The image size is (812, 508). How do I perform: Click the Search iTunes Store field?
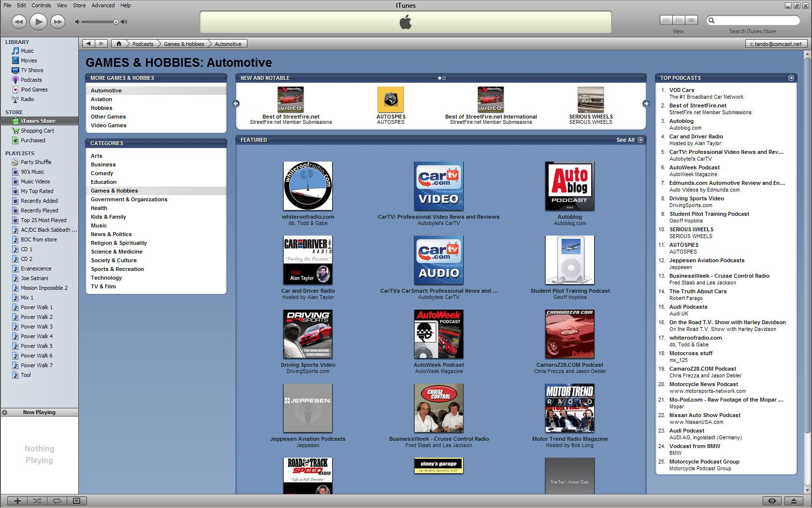click(753, 20)
